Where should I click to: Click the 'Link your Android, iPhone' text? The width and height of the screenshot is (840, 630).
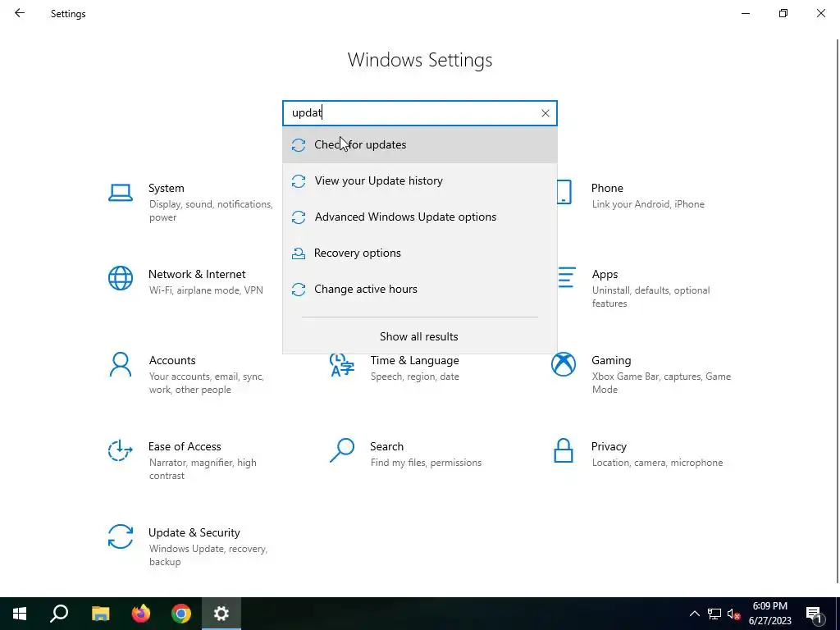tap(648, 204)
